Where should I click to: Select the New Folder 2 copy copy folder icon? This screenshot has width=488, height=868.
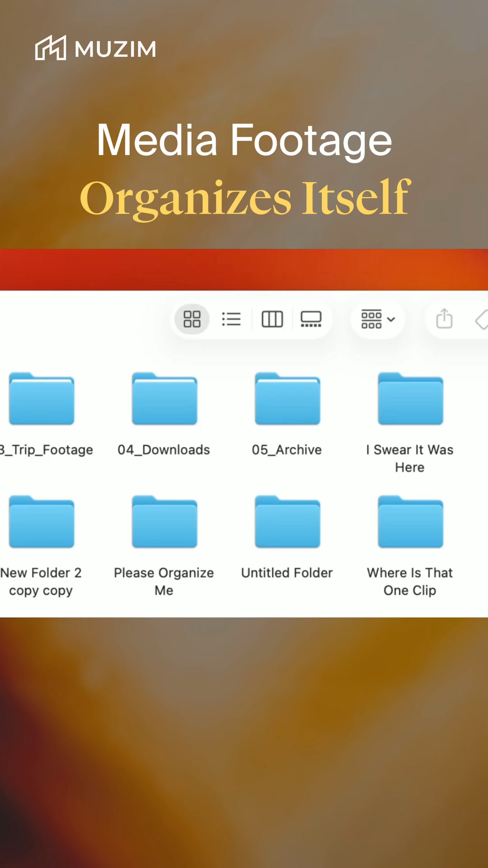[42, 522]
